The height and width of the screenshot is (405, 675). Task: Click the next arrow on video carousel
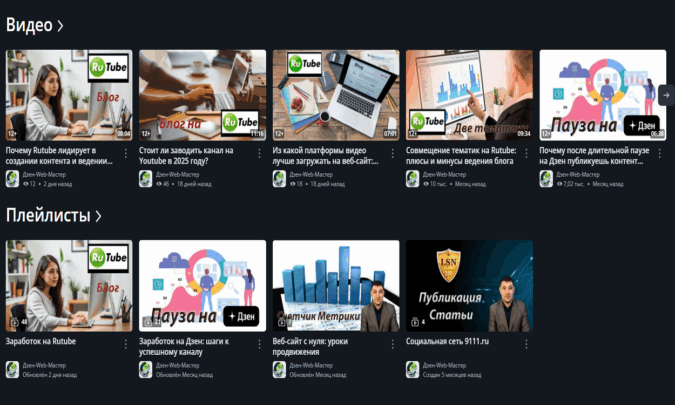click(x=666, y=95)
